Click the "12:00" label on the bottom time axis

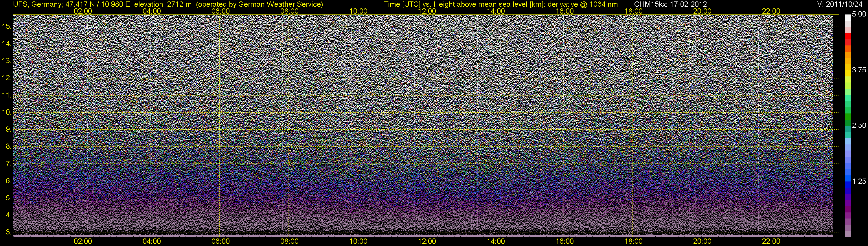[427, 241]
